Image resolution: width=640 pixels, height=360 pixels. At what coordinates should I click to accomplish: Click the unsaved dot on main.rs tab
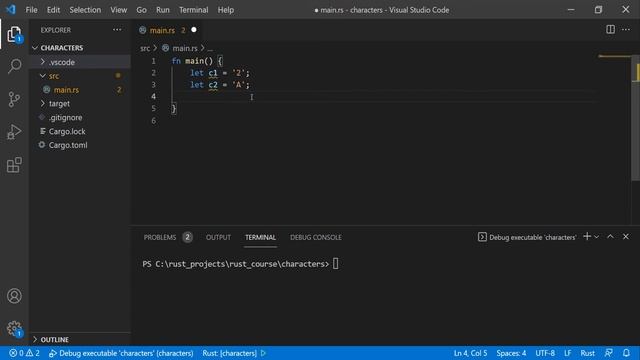[x=194, y=30]
